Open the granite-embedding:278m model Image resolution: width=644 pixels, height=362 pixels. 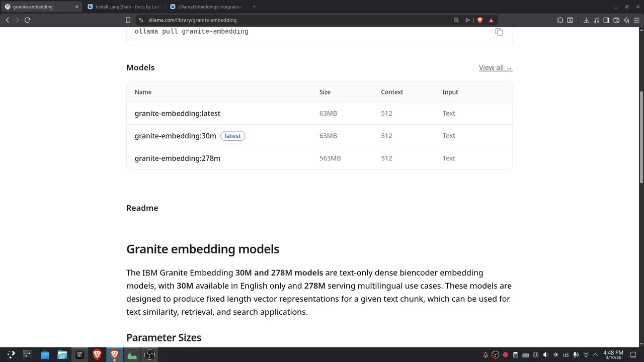(x=178, y=158)
